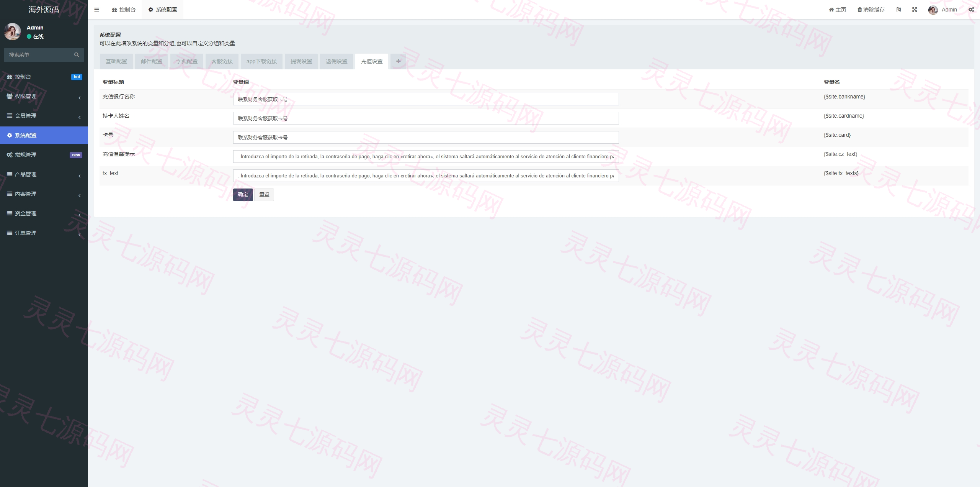
Task: Switch to the 系统配置 top tab
Action: pyautogui.click(x=163, y=10)
